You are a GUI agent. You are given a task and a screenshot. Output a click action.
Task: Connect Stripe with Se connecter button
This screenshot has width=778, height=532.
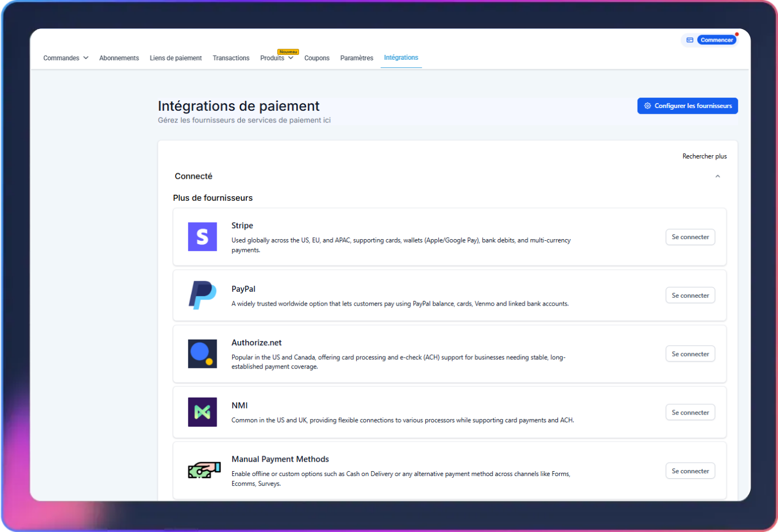click(x=690, y=237)
